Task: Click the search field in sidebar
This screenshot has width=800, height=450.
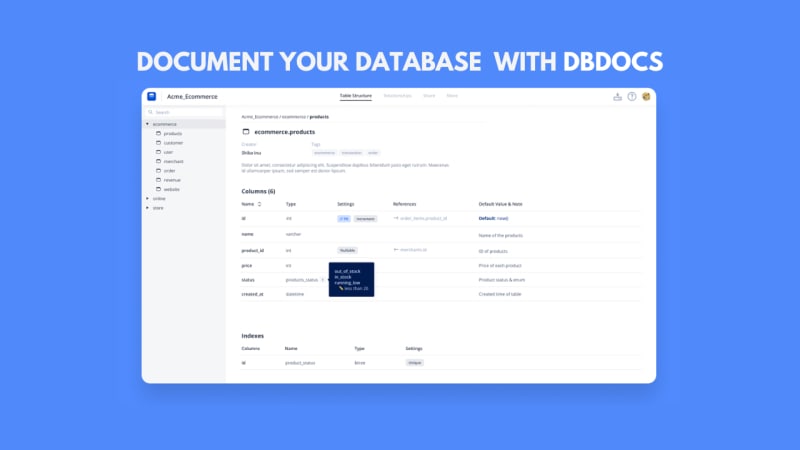Action: click(185, 112)
